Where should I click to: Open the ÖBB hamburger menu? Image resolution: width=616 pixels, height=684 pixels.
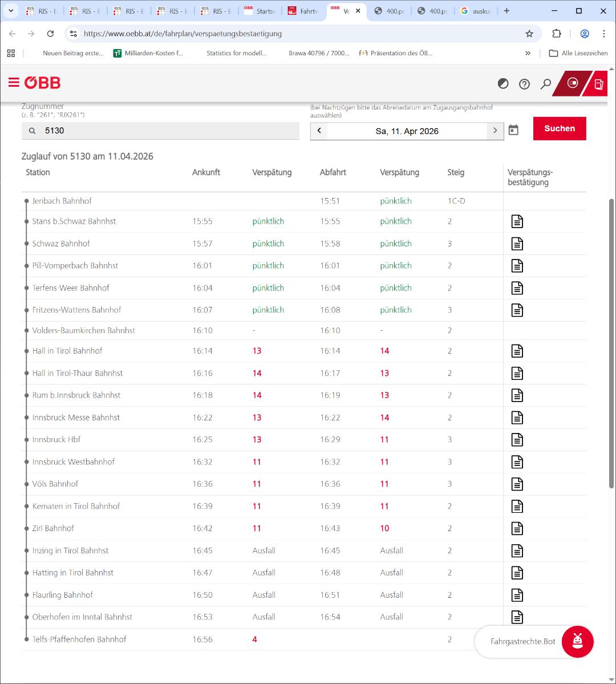point(14,82)
